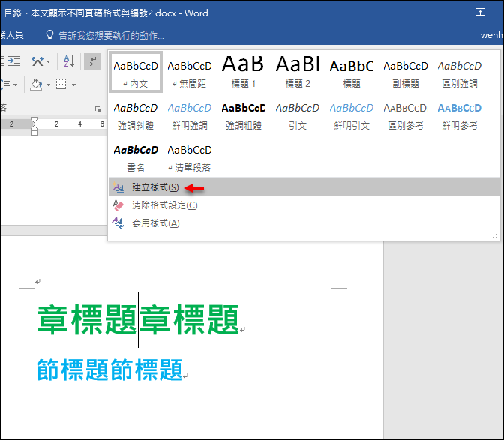
Task: Apply the 副標題 style
Action: 406,72
